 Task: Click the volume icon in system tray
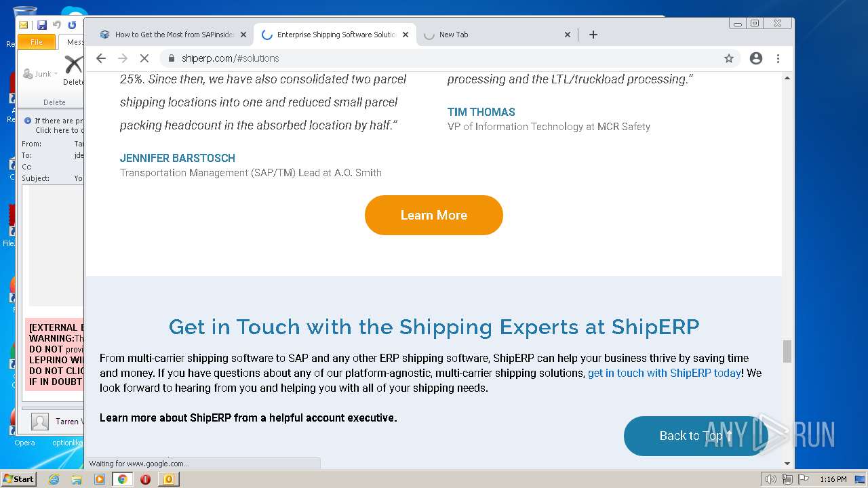770,479
